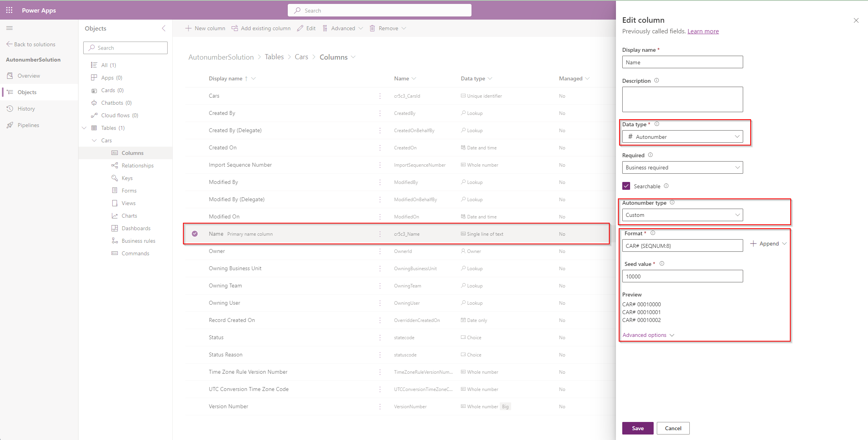868x440 pixels.
Task: Click Edit pencil in command bar
Action: [306, 28]
